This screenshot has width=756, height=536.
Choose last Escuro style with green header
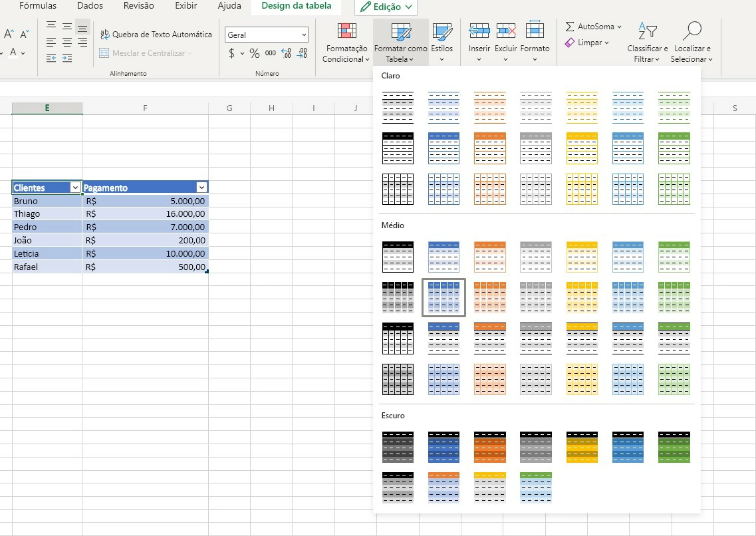(x=536, y=488)
